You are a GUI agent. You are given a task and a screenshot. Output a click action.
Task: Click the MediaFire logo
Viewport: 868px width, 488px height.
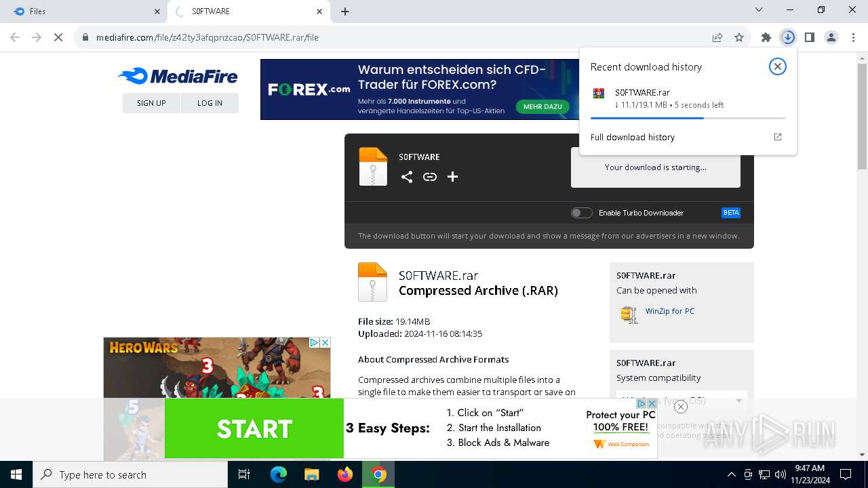[x=178, y=77]
